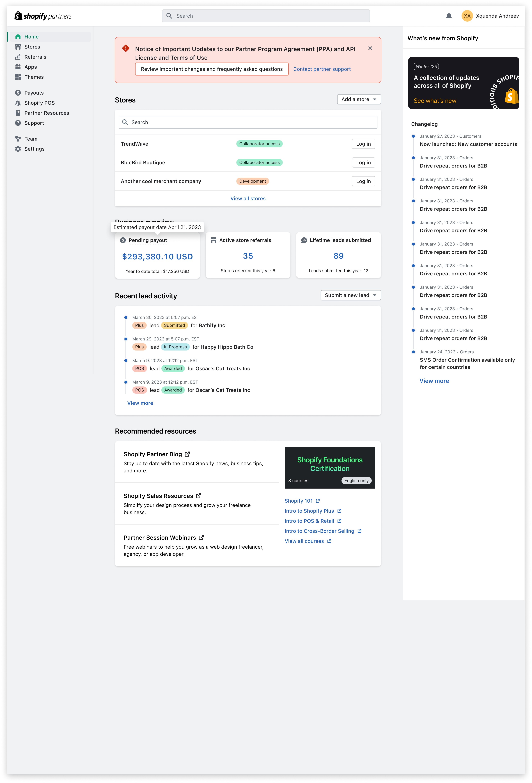Viewport: 532px width, 783px height.
Task: Click the top global Search field
Action: 266,16
